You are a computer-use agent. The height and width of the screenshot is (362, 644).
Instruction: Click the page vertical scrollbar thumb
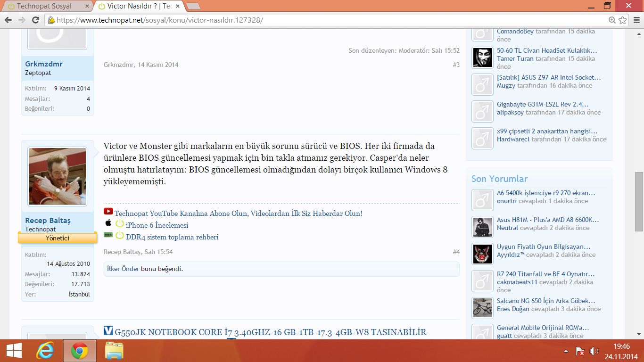pos(639,201)
